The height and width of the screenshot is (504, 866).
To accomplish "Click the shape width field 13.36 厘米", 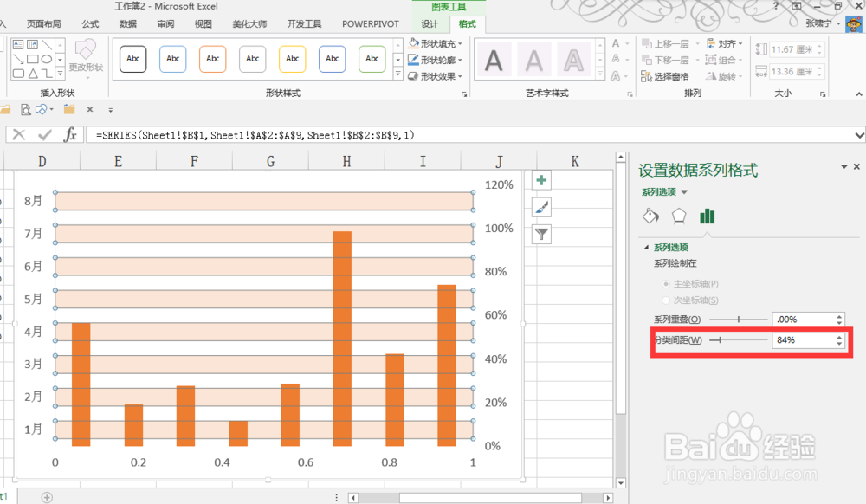I will (792, 72).
